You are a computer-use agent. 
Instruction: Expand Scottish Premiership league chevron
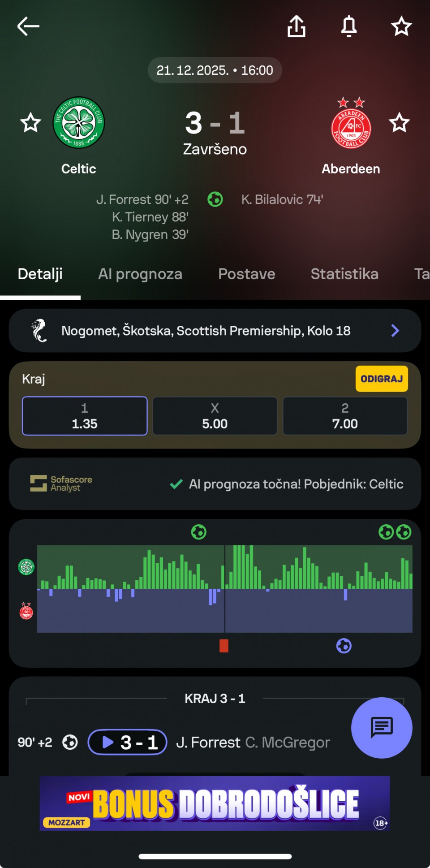[395, 331]
